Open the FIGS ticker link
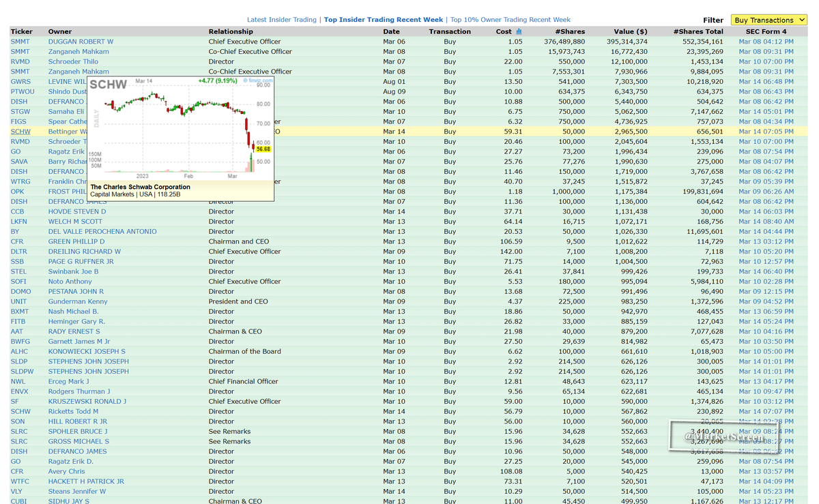The image size is (819, 504). pos(19,121)
